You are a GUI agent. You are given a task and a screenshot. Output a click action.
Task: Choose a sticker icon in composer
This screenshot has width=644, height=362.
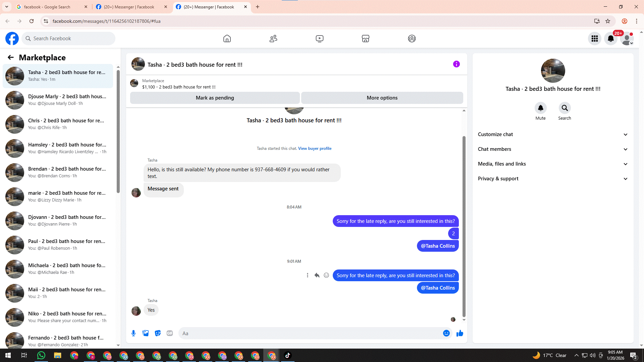click(x=158, y=333)
